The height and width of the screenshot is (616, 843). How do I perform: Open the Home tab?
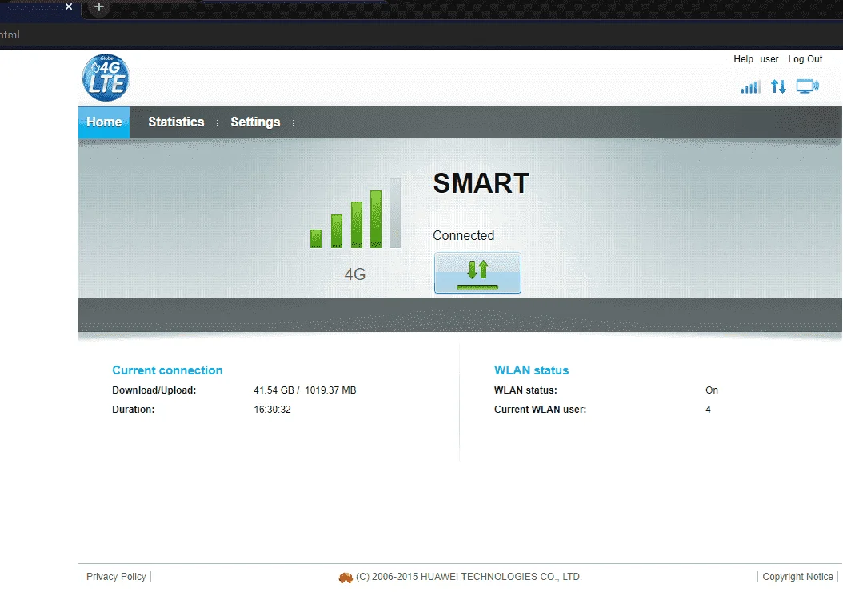pos(104,122)
